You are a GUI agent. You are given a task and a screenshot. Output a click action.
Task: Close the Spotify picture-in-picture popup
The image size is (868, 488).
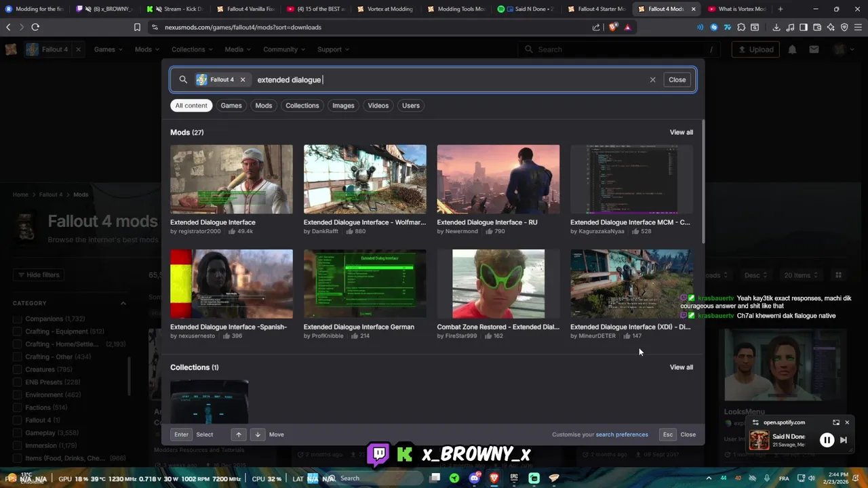click(847, 422)
